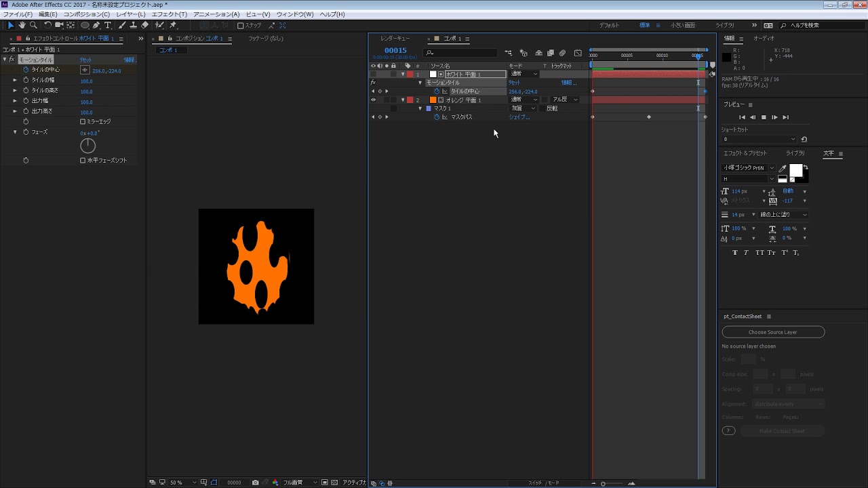Expand the 出力幅 property
The height and width of the screenshot is (488, 868).
coord(15,101)
